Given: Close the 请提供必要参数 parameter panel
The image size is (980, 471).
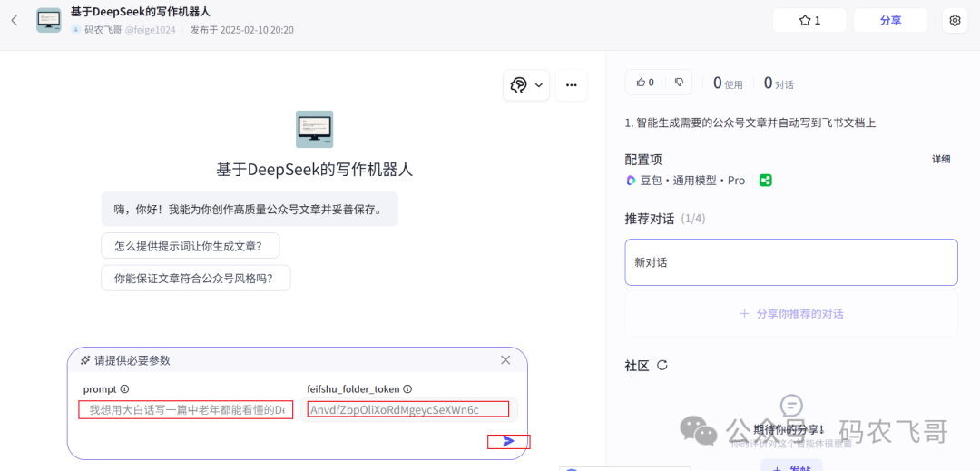Looking at the screenshot, I should [505, 359].
